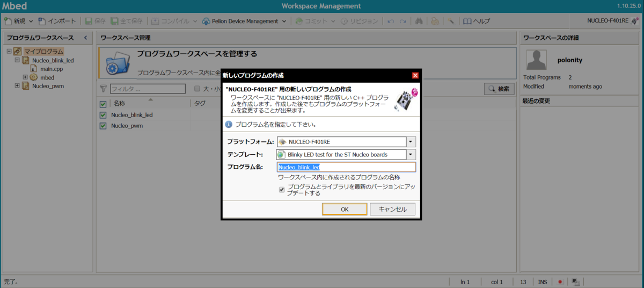
Task: Collapse the プログラムワークスペース panel chevron
Action: (86, 38)
